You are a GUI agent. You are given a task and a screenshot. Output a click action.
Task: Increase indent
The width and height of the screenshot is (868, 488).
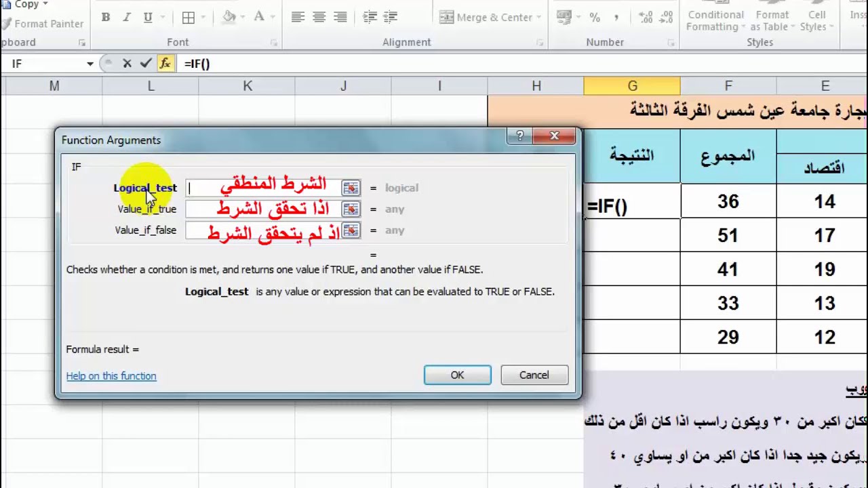click(x=391, y=18)
